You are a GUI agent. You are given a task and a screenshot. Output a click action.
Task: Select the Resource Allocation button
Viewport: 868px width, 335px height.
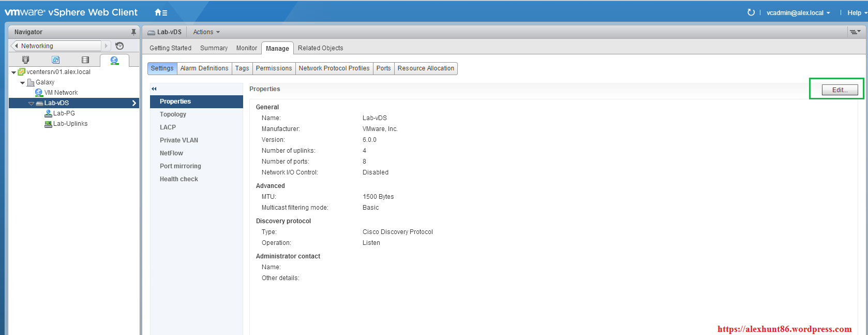click(425, 68)
